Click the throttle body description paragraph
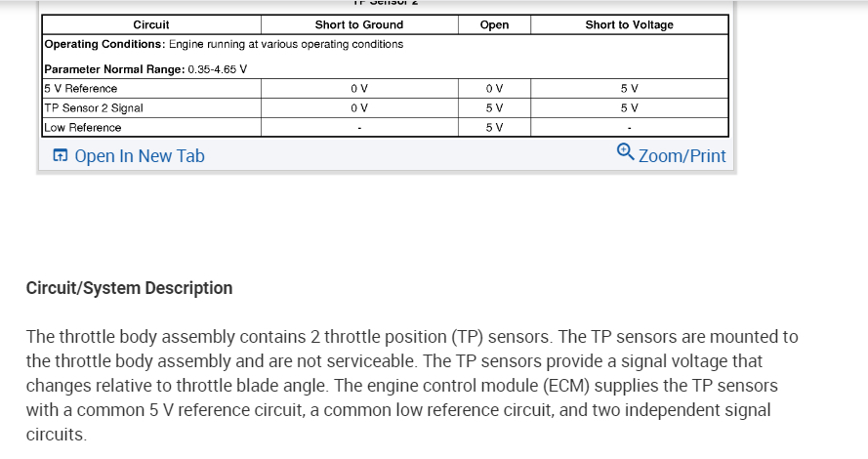Viewport: 868px width, 459px height. pyautogui.click(x=412, y=385)
